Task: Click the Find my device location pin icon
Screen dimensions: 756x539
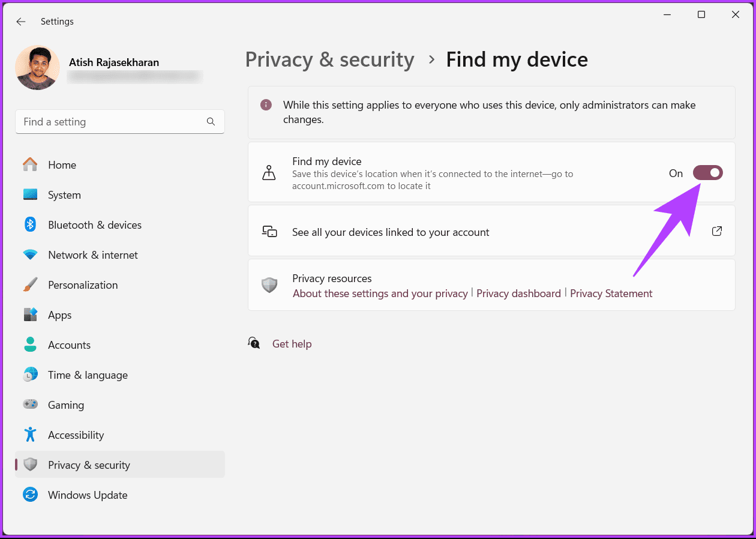Action: (269, 173)
